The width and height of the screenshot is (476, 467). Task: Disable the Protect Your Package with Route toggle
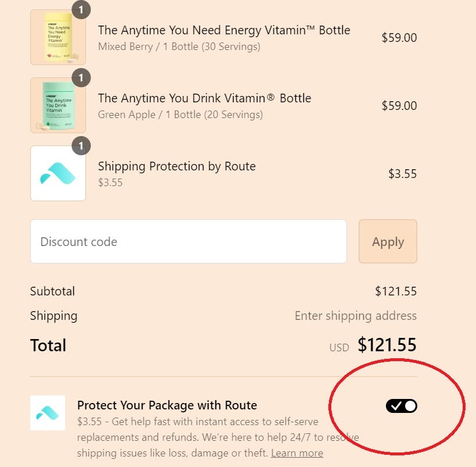[402, 405]
